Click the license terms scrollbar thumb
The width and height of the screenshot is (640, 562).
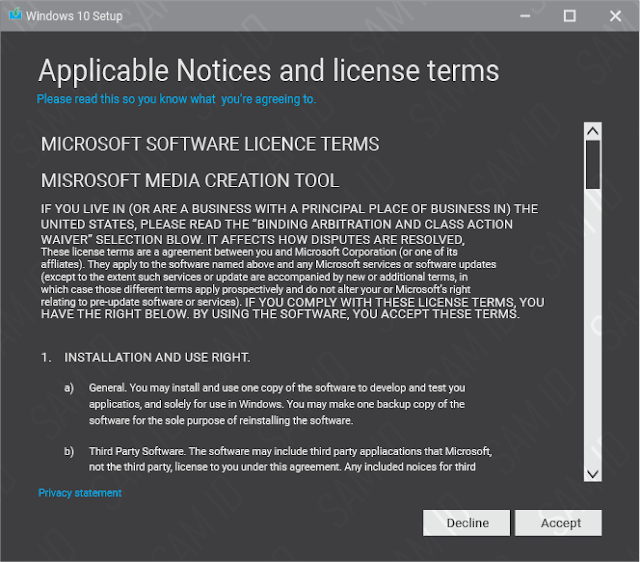tap(593, 165)
